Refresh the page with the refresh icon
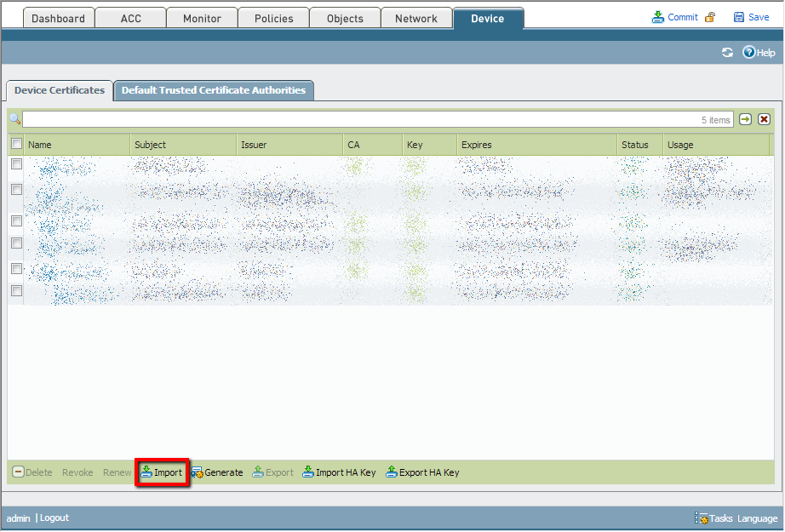The image size is (785, 532). pos(727,53)
